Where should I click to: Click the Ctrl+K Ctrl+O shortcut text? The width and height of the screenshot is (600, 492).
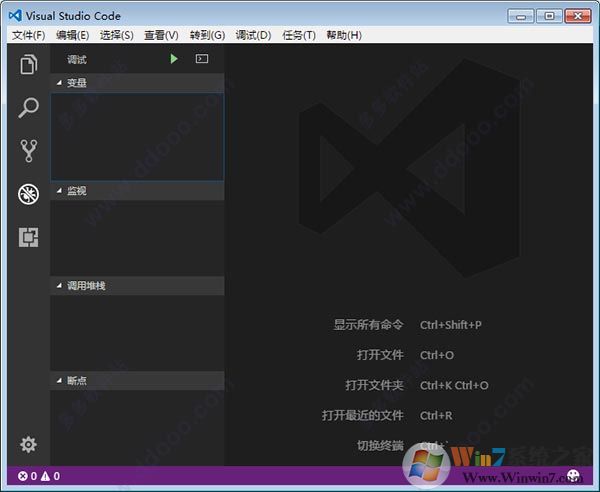click(454, 385)
